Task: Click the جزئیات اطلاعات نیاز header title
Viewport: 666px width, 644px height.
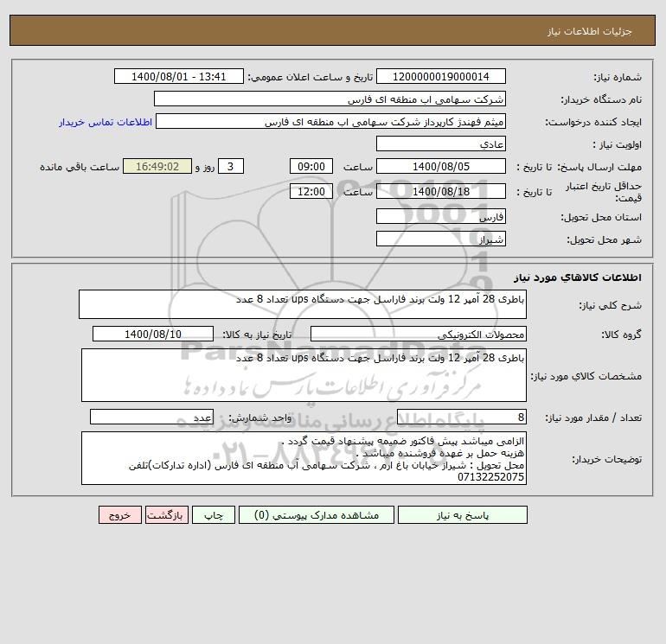Action: pos(590,31)
